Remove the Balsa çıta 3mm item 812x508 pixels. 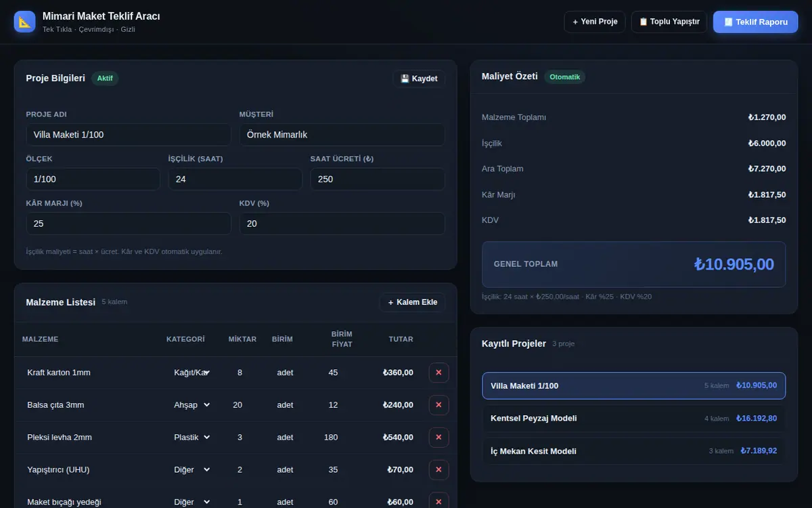438,405
